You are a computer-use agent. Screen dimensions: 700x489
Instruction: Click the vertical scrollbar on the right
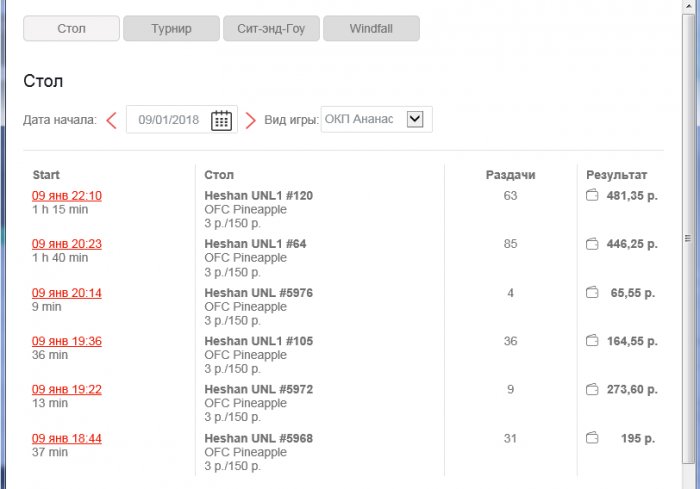coord(688,240)
